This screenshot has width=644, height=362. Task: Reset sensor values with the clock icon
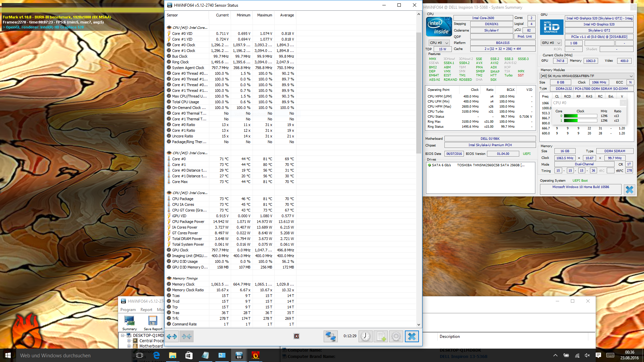click(x=366, y=336)
